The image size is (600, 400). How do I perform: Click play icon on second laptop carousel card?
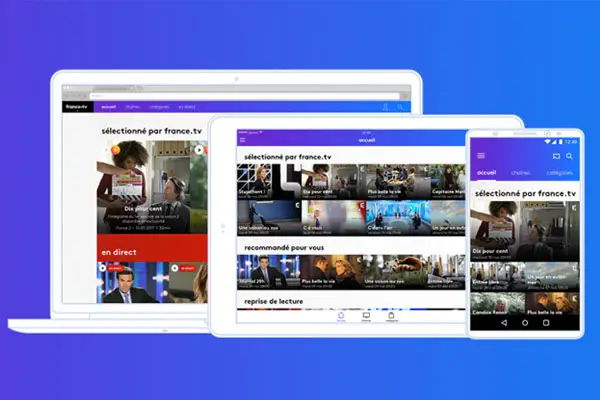pyautogui.click(x=199, y=150)
